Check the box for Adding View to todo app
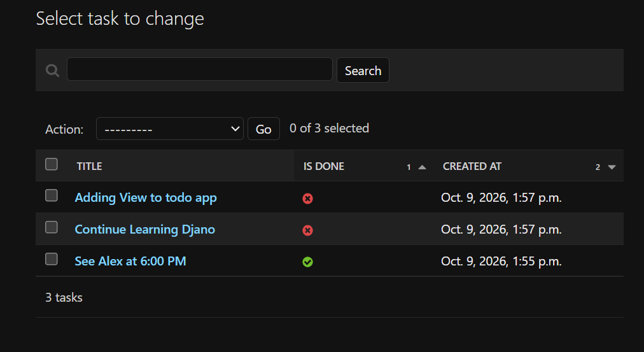The height and width of the screenshot is (352, 644). (52, 195)
